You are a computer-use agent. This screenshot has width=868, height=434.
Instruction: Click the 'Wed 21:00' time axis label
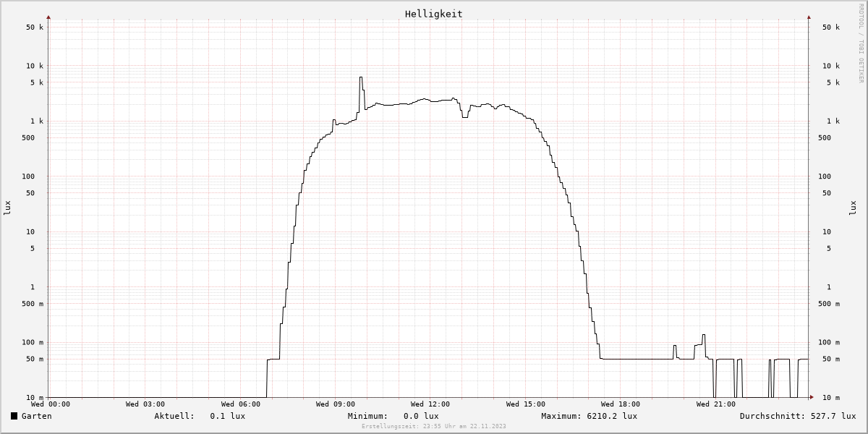716,404
